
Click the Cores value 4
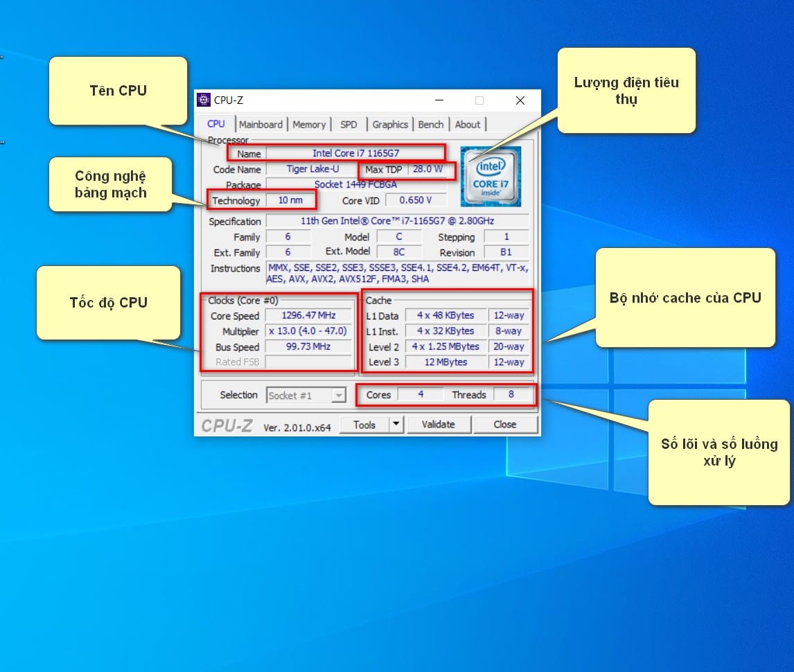[421, 394]
